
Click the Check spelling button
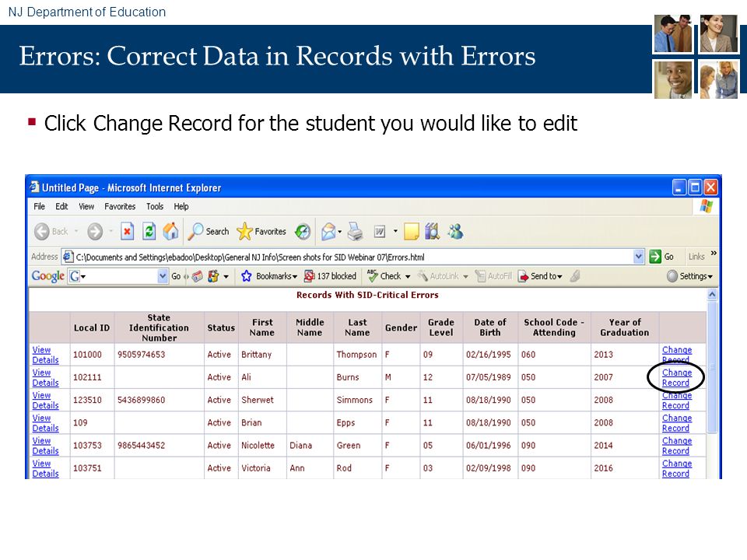pyautogui.click(x=384, y=276)
